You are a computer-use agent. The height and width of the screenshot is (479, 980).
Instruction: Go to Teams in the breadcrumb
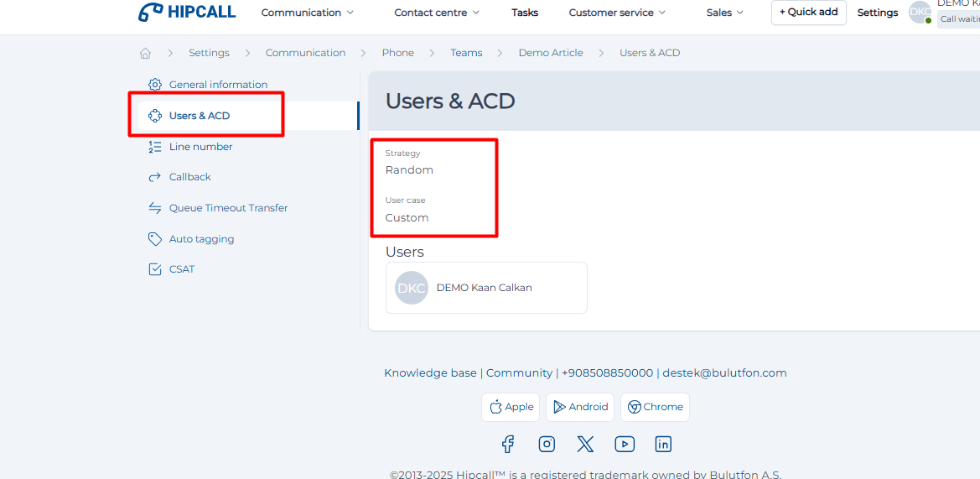(466, 53)
